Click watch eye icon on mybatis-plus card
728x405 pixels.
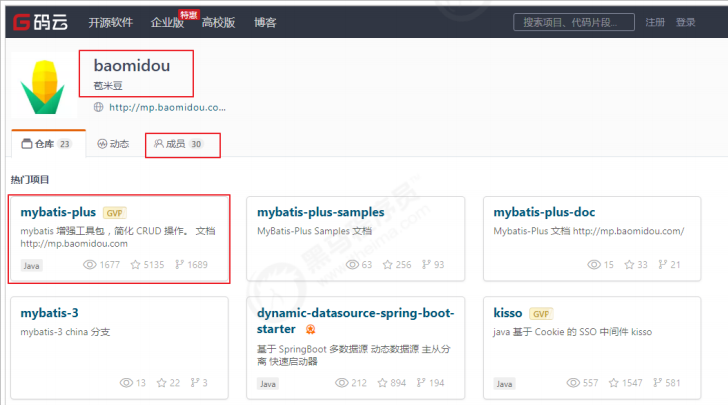click(x=90, y=265)
